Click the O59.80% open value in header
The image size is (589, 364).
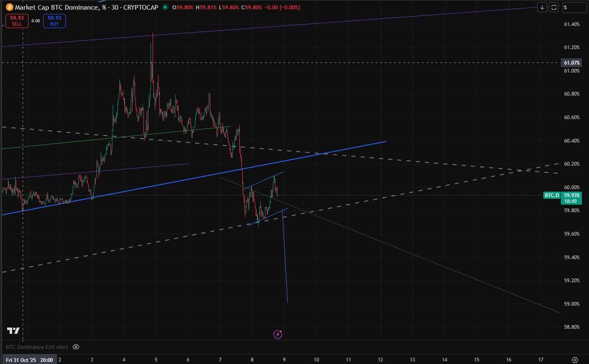pos(183,7)
